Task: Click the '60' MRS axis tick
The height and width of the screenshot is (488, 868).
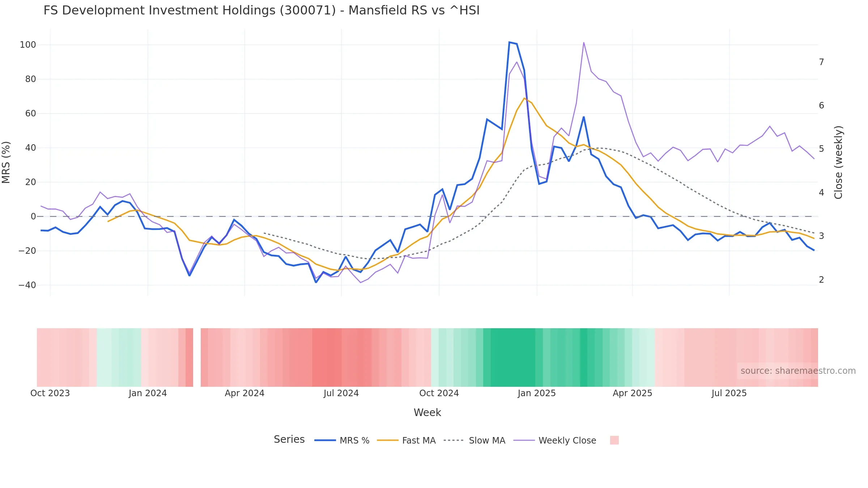Action: (31, 114)
